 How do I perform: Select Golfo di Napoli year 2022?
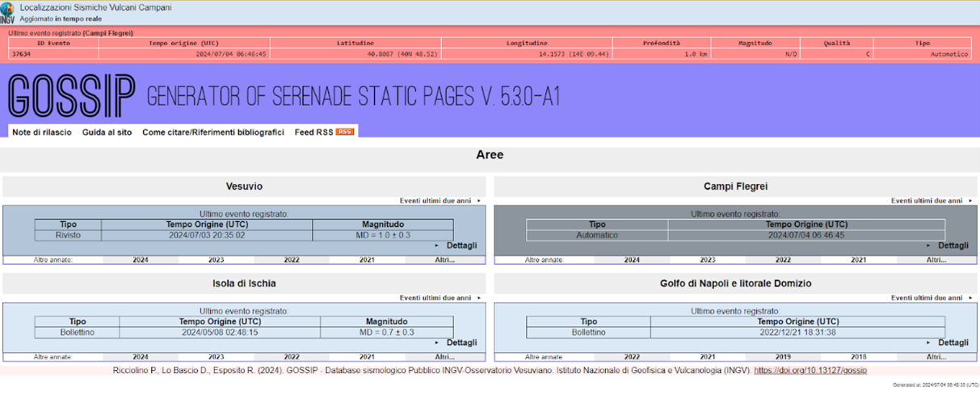632,357
